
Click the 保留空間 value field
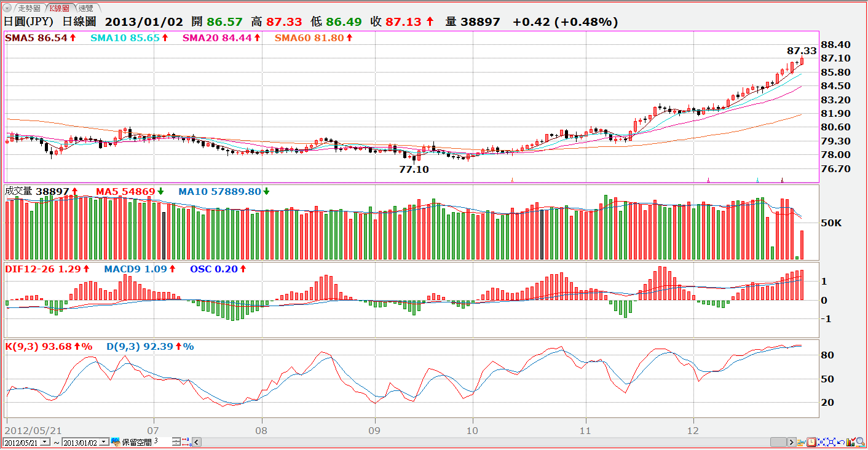[162, 441]
